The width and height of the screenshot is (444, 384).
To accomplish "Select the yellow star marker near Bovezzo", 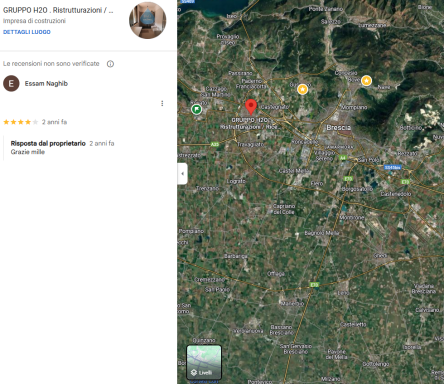I will [366, 81].
